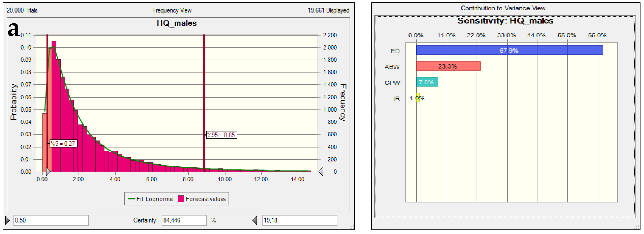Click the IR variable label
The width and height of the screenshot is (644, 234).
(396, 99)
